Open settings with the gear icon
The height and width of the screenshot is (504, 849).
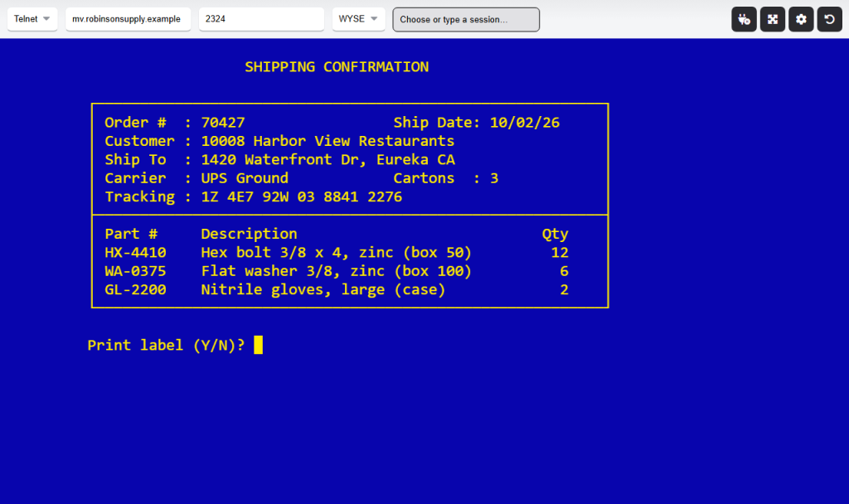[x=801, y=20]
